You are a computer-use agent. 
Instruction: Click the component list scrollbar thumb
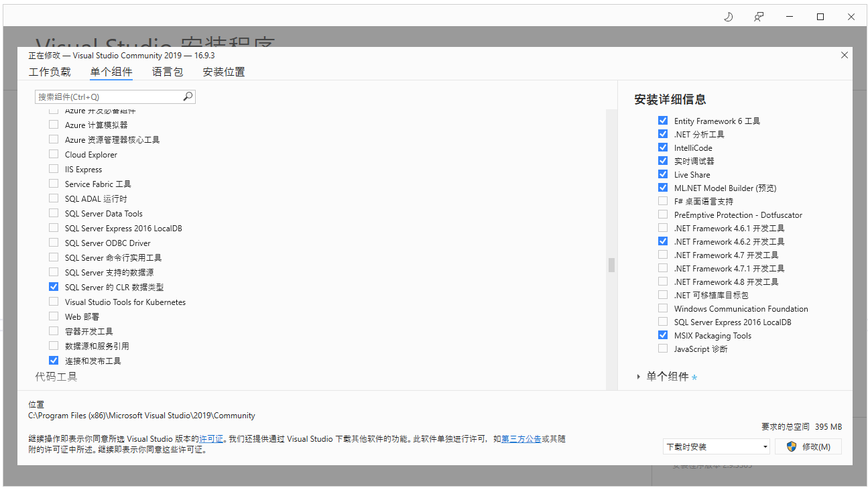611,265
